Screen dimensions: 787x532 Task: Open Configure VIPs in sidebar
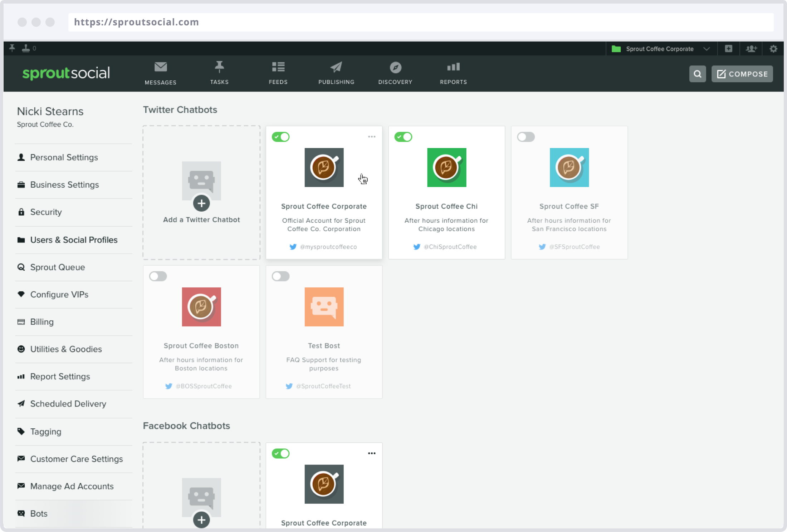pyautogui.click(x=74, y=295)
